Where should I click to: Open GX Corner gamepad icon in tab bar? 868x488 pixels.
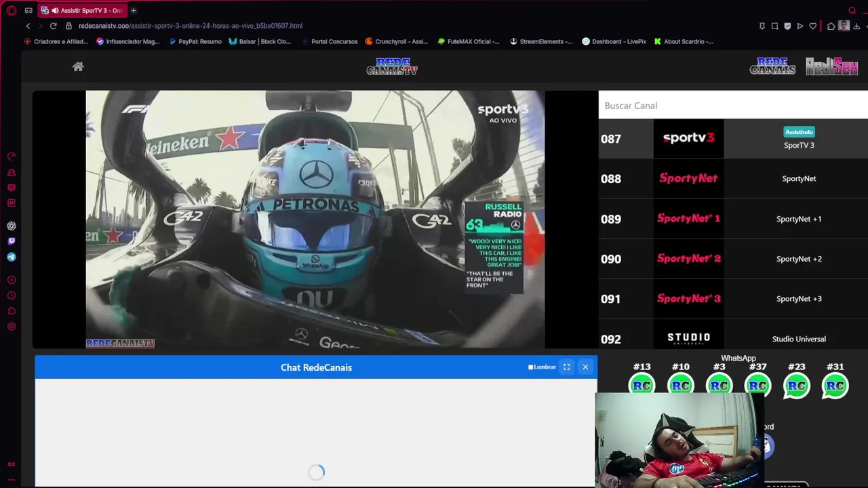[28, 10]
